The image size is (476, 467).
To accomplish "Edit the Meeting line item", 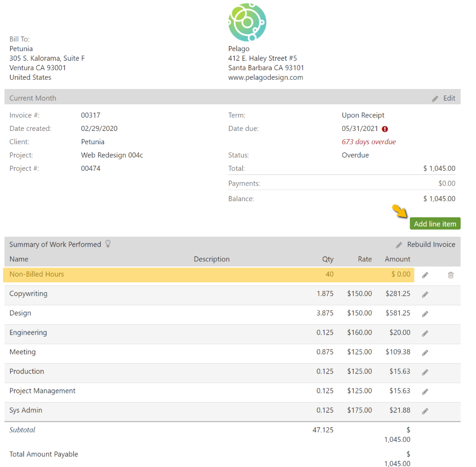I will 425,353.
